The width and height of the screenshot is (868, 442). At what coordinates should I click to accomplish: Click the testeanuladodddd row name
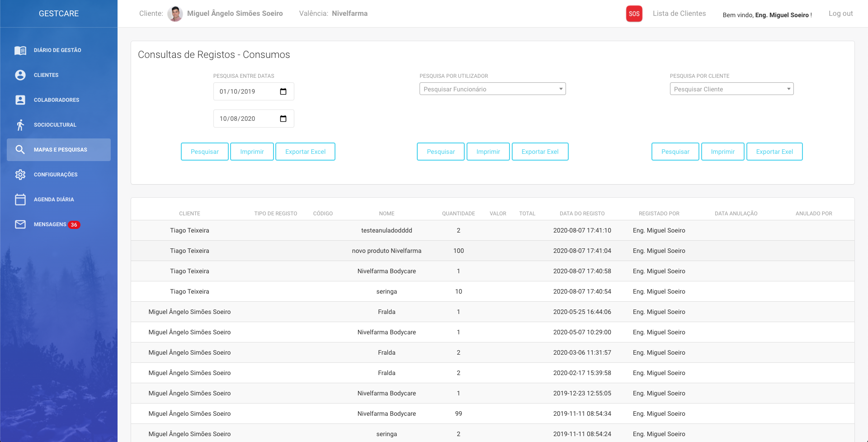click(387, 230)
